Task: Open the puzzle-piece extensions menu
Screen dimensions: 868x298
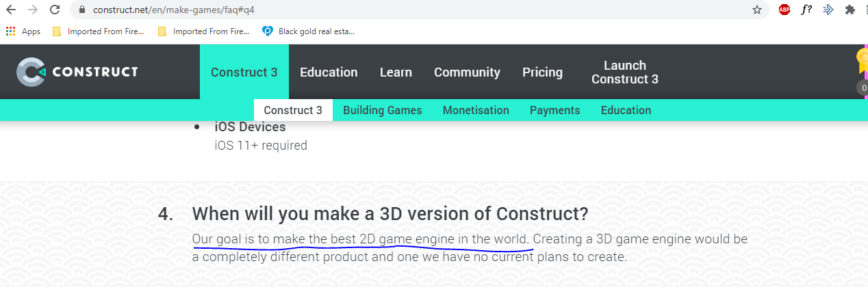Action: [850, 10]
